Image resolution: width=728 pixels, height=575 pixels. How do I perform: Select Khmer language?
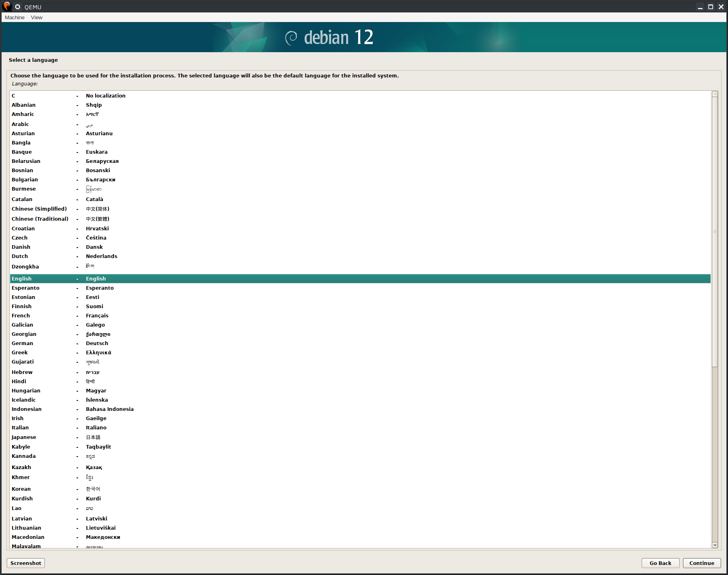(x=360, y=477)
